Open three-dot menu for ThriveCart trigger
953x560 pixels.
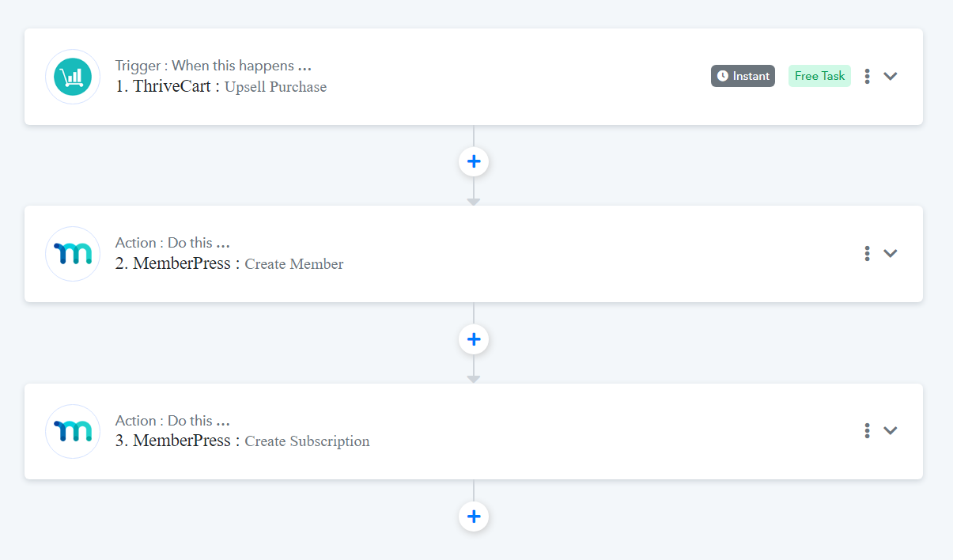click(868, 76)
